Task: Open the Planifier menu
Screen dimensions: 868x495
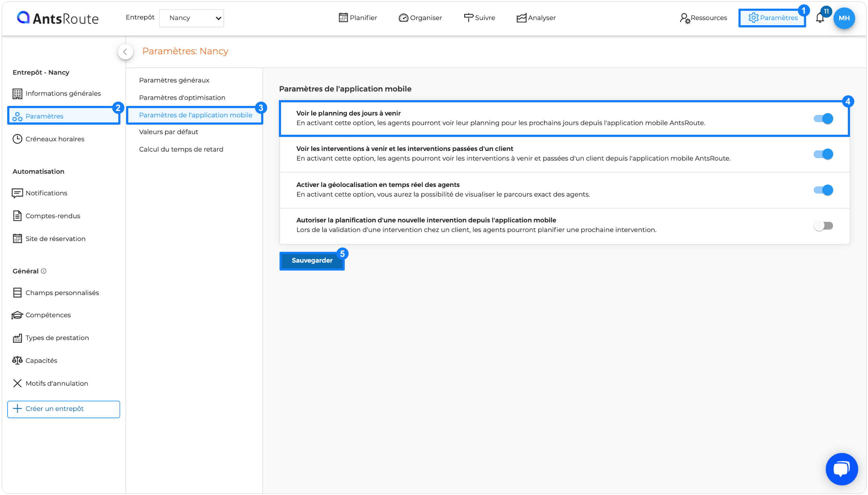Action: tap(358, 18)
